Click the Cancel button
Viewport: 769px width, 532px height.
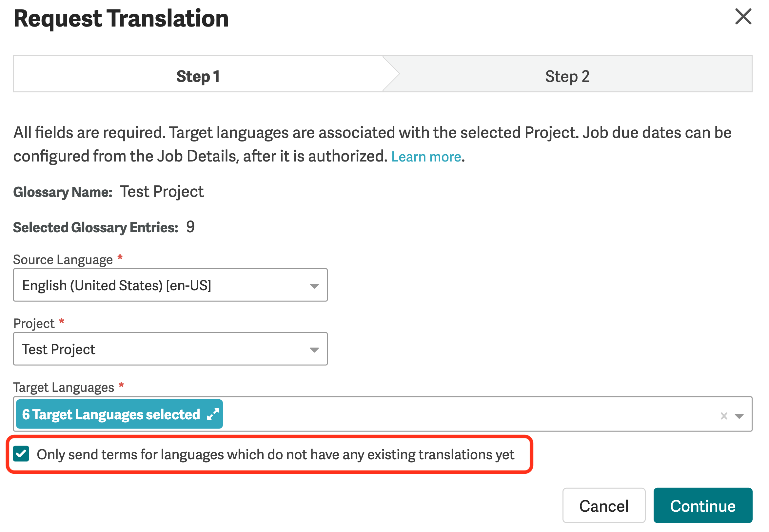[x=603, y=506]
